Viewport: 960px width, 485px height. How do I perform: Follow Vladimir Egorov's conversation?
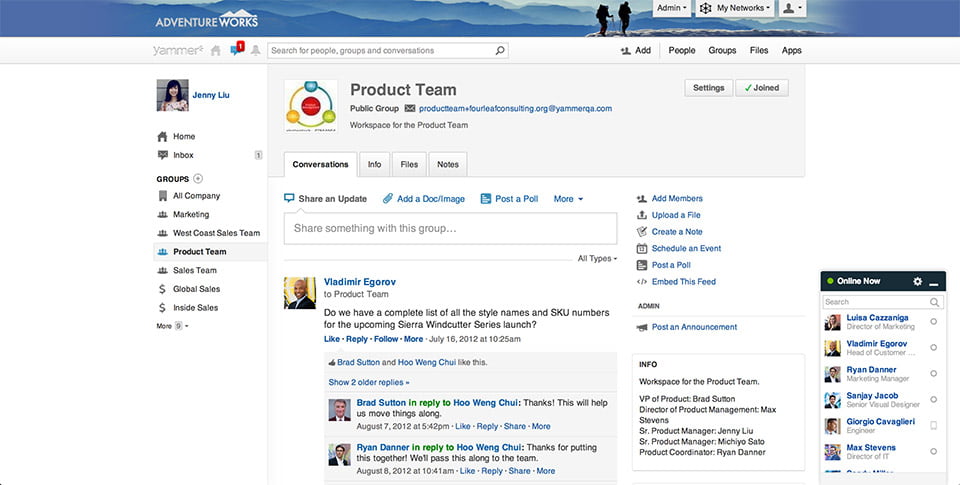386,339
